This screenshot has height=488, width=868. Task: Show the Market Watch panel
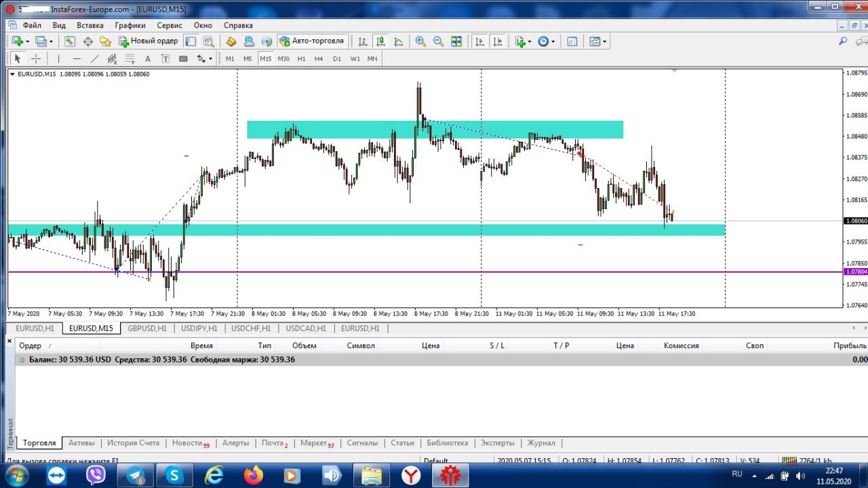pos(70,41)
